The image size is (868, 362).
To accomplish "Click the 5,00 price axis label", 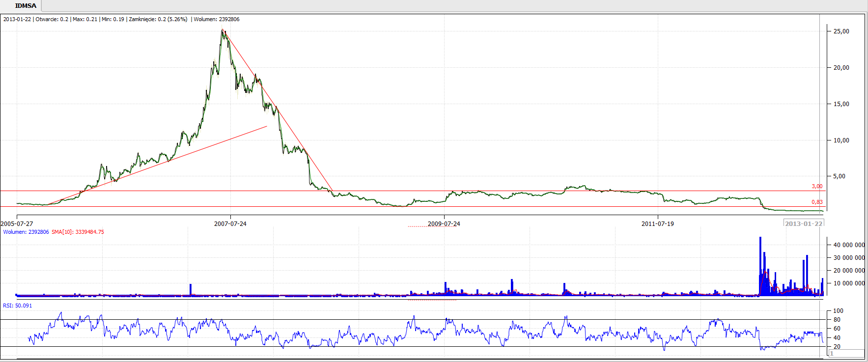I will pos(840,176).
